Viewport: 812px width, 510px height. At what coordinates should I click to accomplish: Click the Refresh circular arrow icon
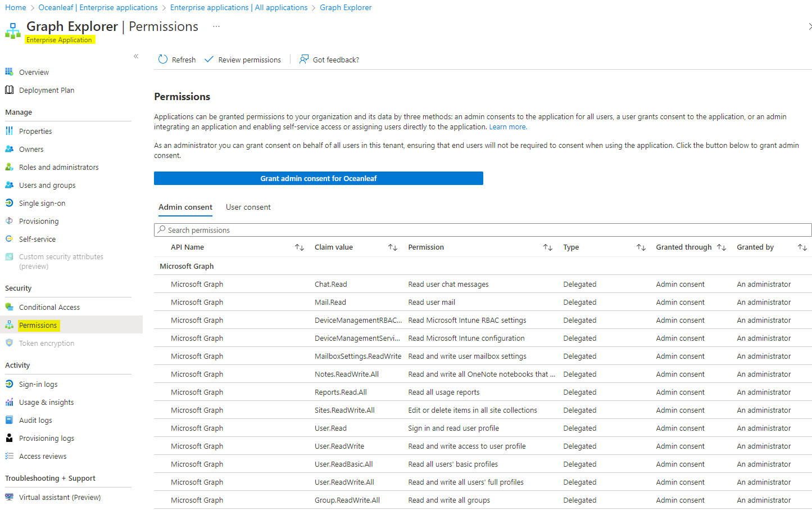tap(163, 60)
